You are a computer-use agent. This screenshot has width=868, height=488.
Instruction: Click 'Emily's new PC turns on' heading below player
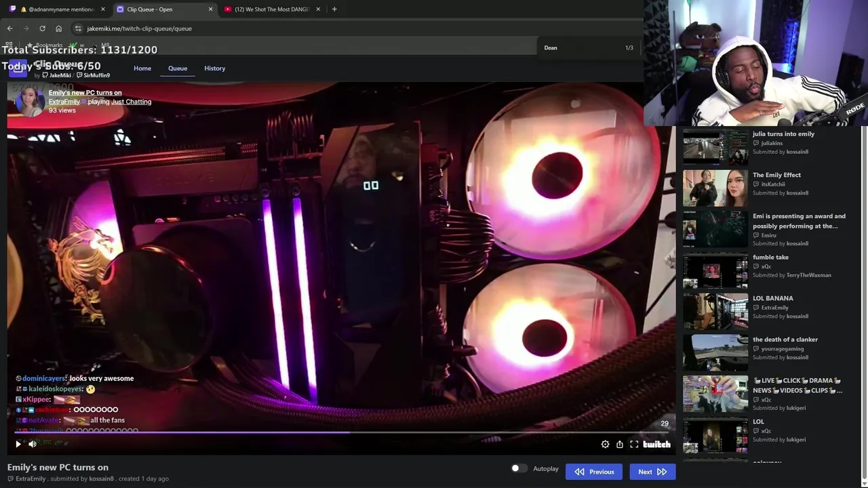coord(58,467)
